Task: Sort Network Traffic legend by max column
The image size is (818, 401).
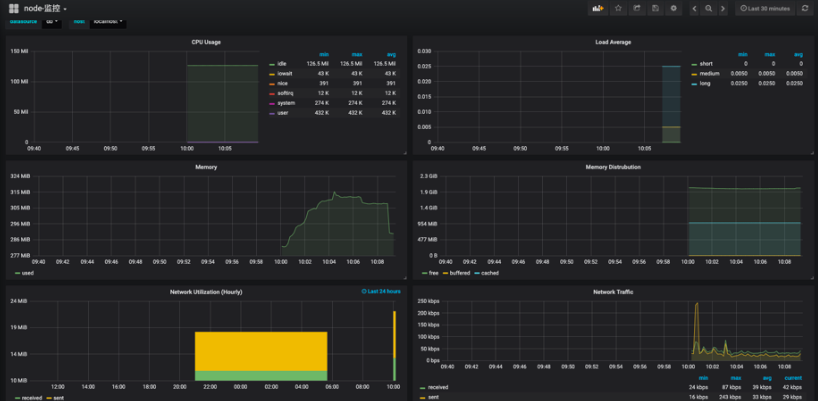Action: click(736, 378)
